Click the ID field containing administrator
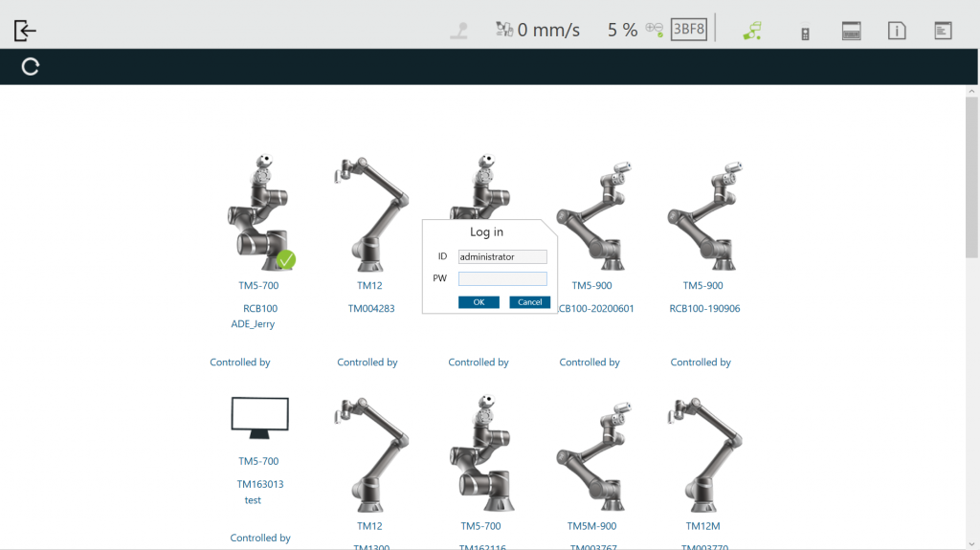Screen dimensions: 980x550 [x=502, y=256]
